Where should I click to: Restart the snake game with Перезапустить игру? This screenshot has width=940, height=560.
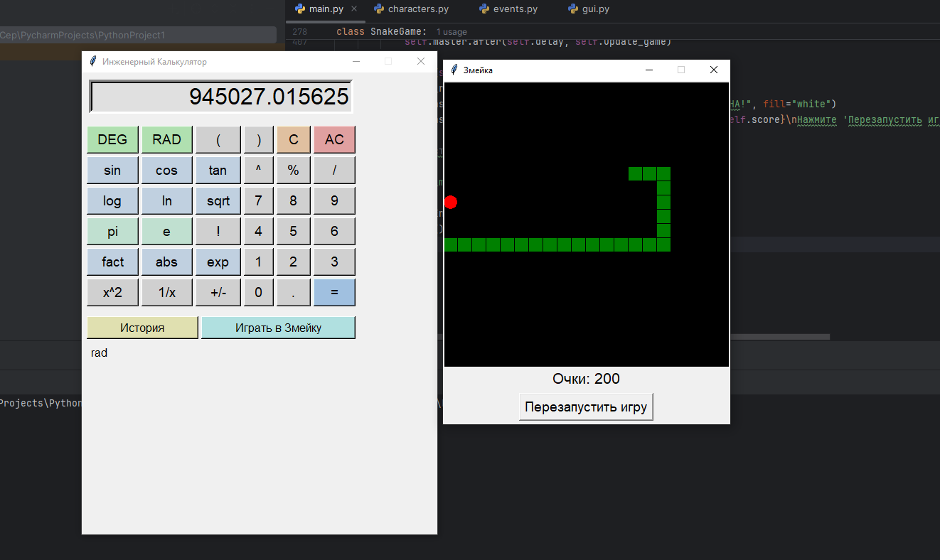tap(586, 407)
